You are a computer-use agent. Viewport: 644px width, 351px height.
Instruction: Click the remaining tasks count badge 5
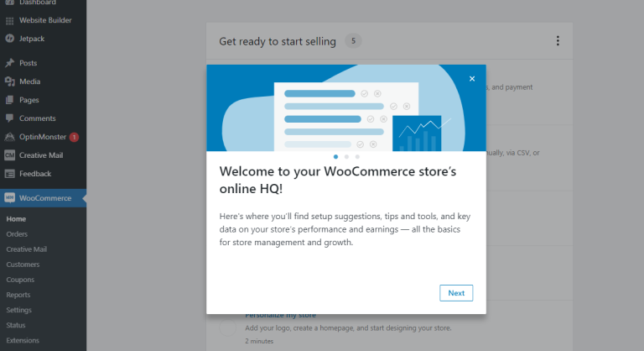pyautogui.click(x=353, y=41)
